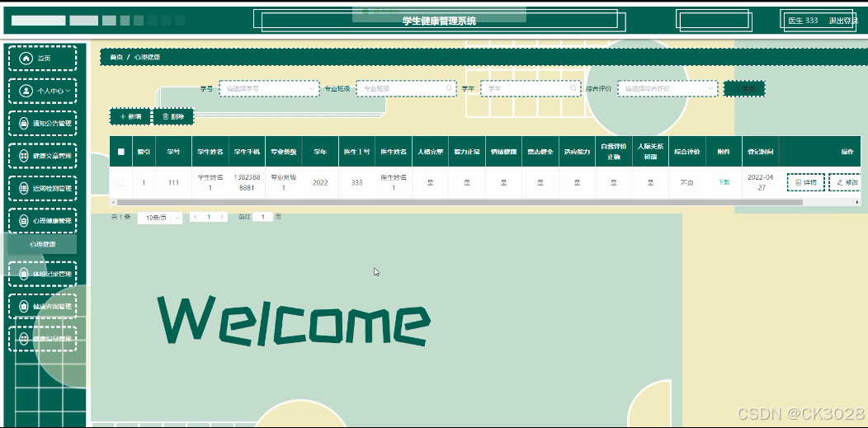Expand the 个人中心 submenu chevron

tap(68, 91)
